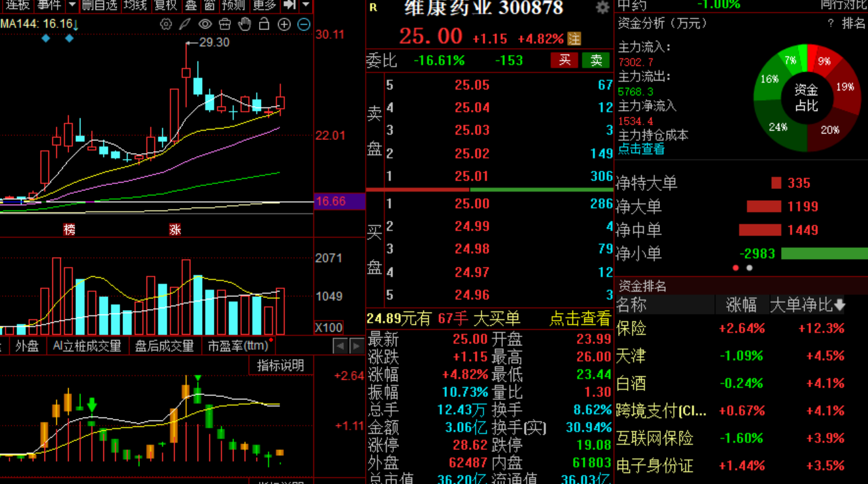Click buy level 1 price 25.00
This screenshot has width=868, height=484.
472,204
